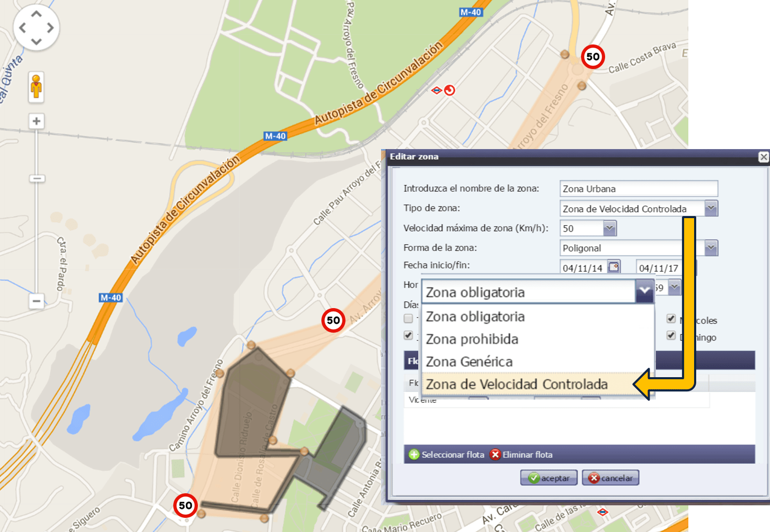Click the cancelar button

click(x=610, y=478)
